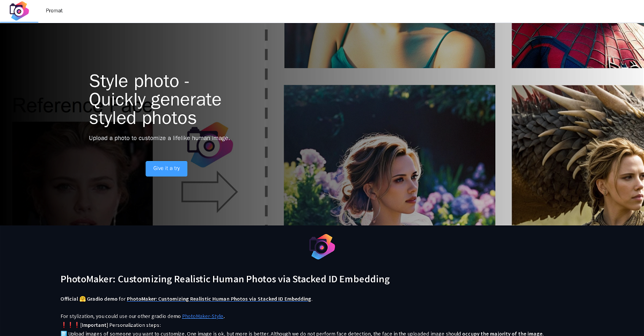
Task: Click the woman in garden sample photo
Action: click(x=390, y=155)
